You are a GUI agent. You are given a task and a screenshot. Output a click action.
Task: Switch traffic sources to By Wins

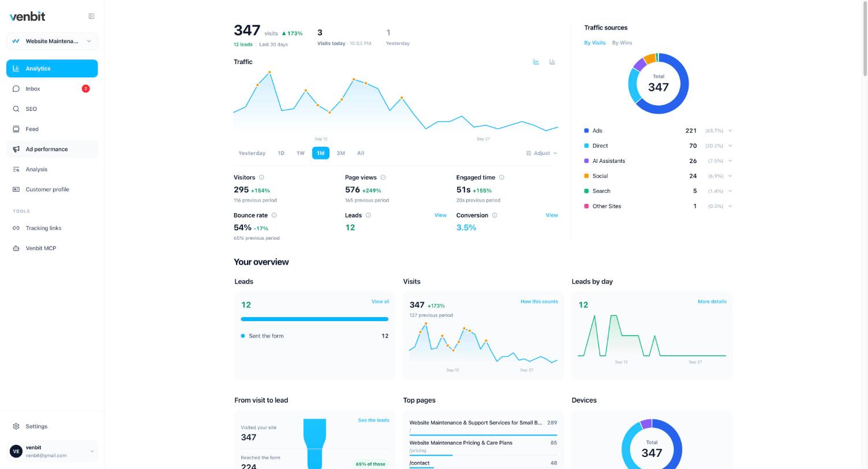[622, 43]
